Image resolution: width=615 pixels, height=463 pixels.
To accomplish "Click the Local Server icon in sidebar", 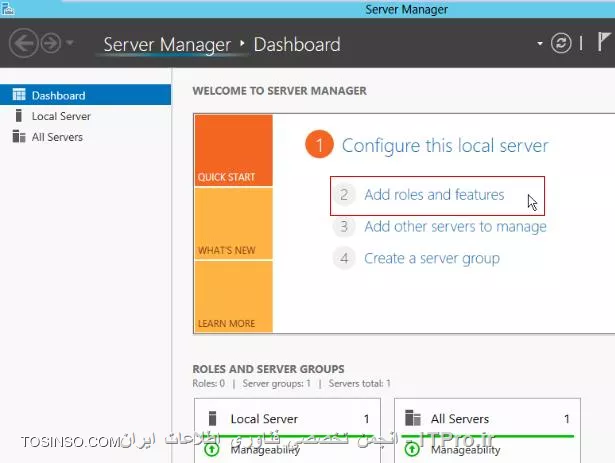I will [18, 116].
